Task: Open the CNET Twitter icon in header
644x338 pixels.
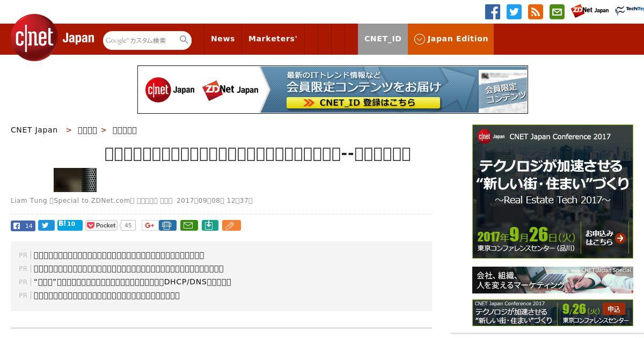Action: pyautogui.click(x=514, y=12)
